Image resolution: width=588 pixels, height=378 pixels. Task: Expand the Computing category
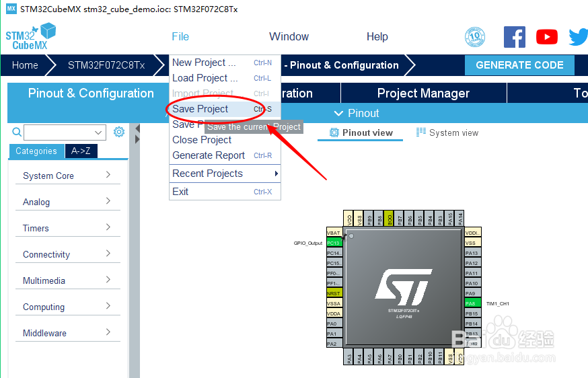67,307
